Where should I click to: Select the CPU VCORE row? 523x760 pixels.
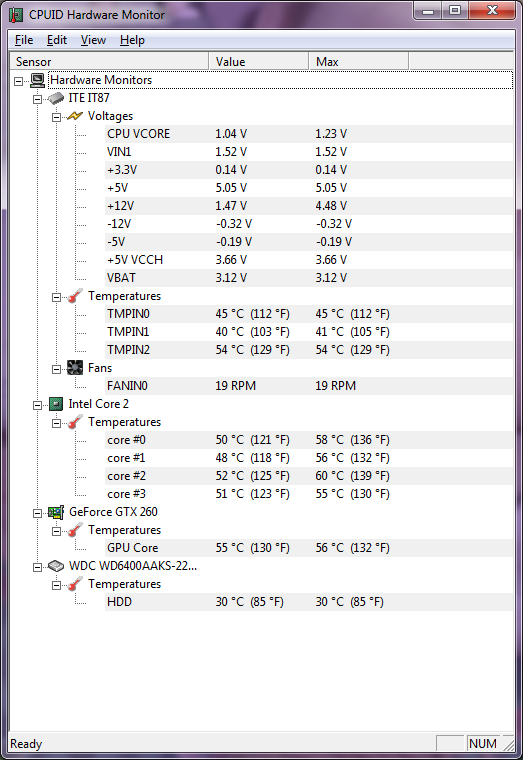click(x=309, y=134)
